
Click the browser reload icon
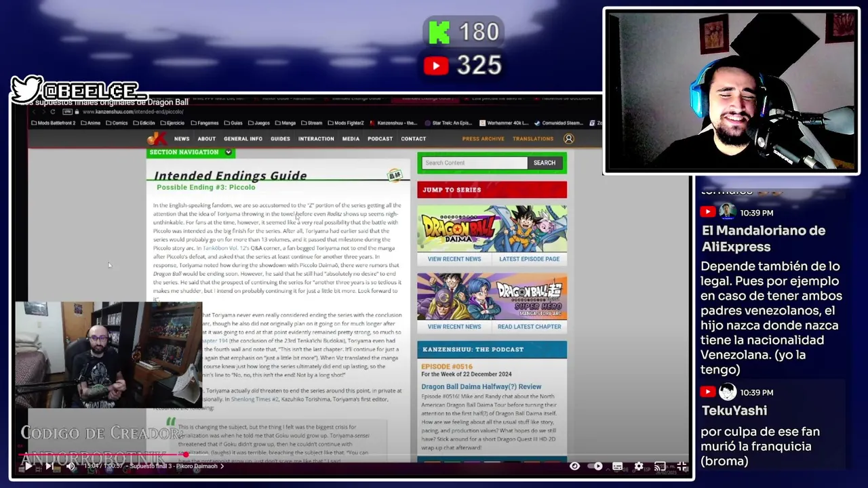tap(53, 112)
